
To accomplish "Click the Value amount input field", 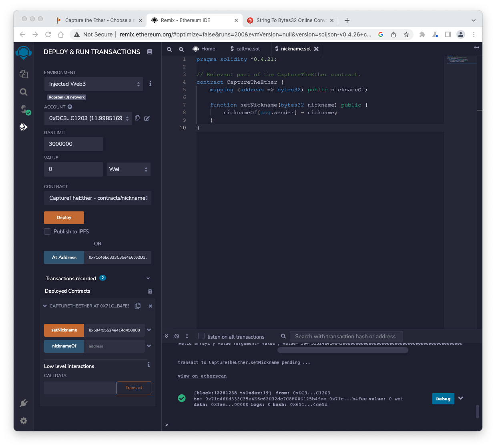I will [73, 169].
